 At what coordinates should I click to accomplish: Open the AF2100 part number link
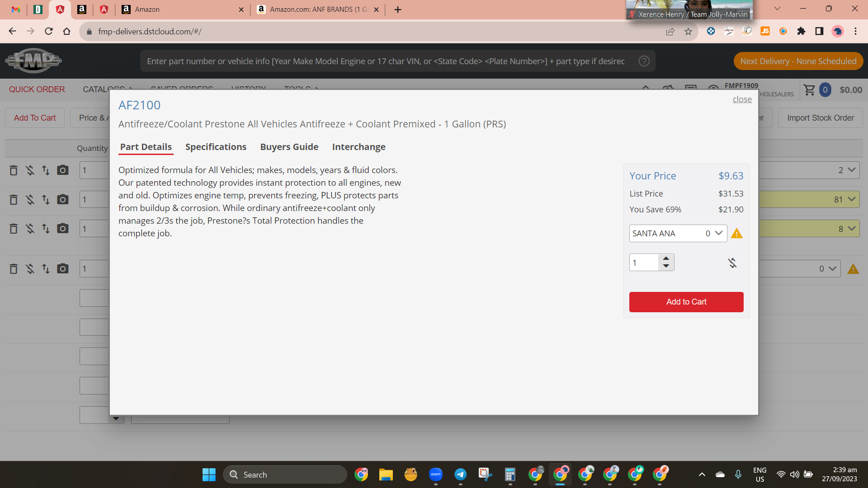(139, 105)
